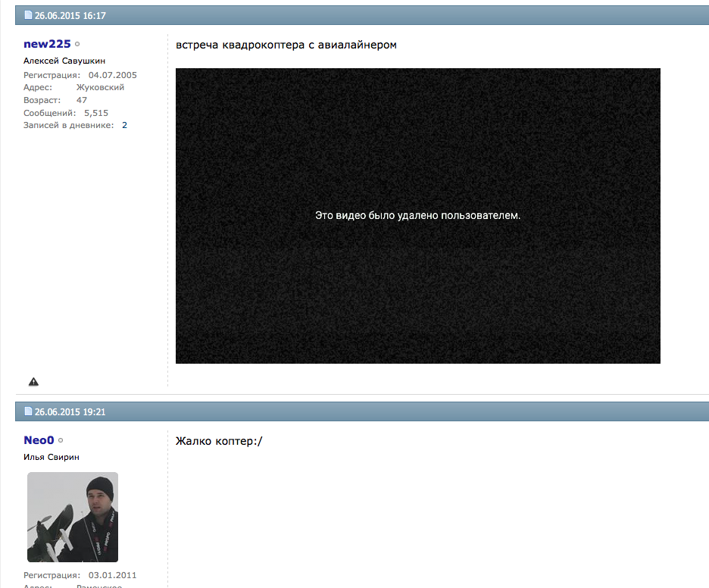Click the name 'Алексей Савушкин'
This screenshot has height=588, width=709.
(x=64, y=61)
